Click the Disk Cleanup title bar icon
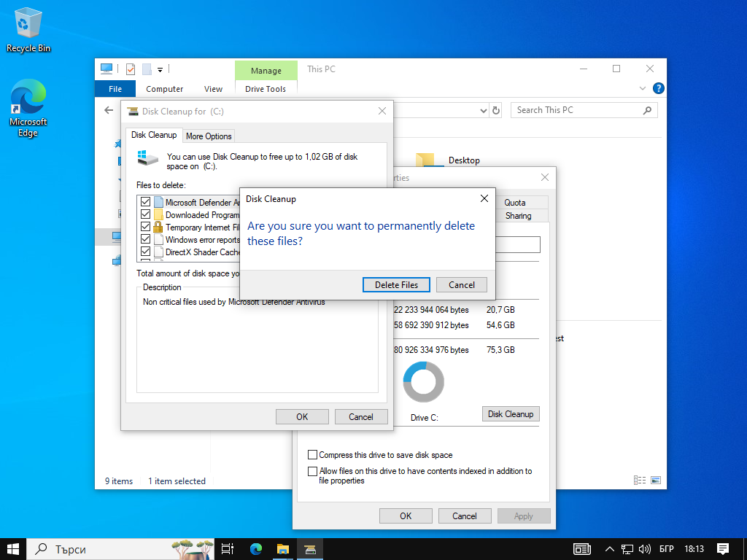 133,112
